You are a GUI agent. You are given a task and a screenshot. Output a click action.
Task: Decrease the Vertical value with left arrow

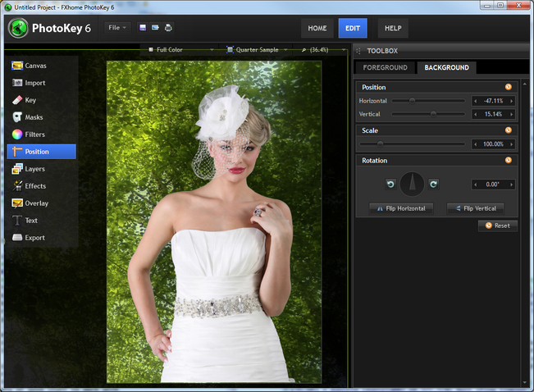(476, 114)
